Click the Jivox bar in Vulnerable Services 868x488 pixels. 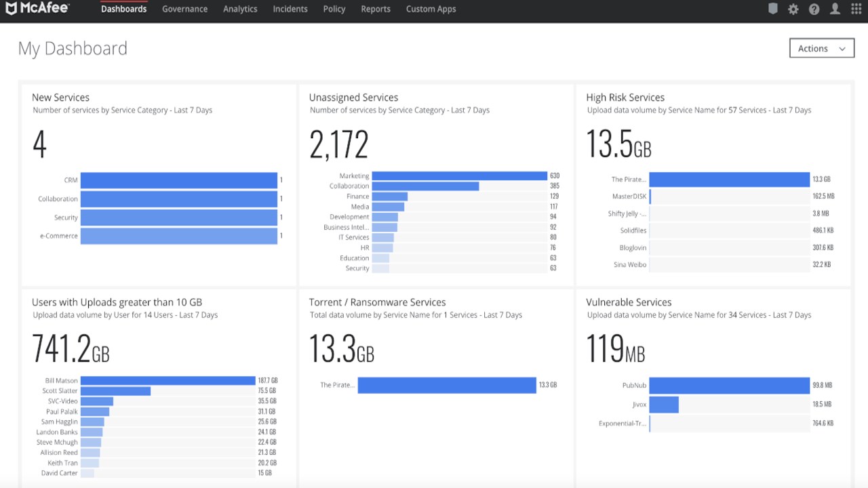[664, 405]
